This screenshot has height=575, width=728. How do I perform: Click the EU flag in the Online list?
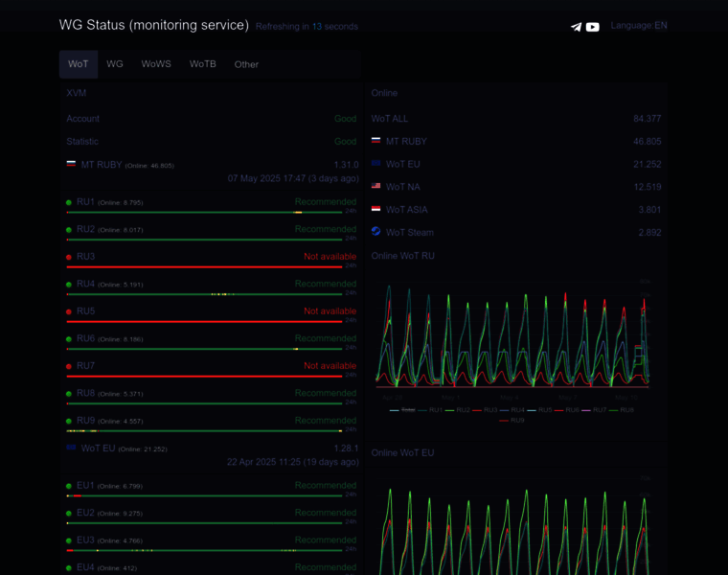coord(376,164)
